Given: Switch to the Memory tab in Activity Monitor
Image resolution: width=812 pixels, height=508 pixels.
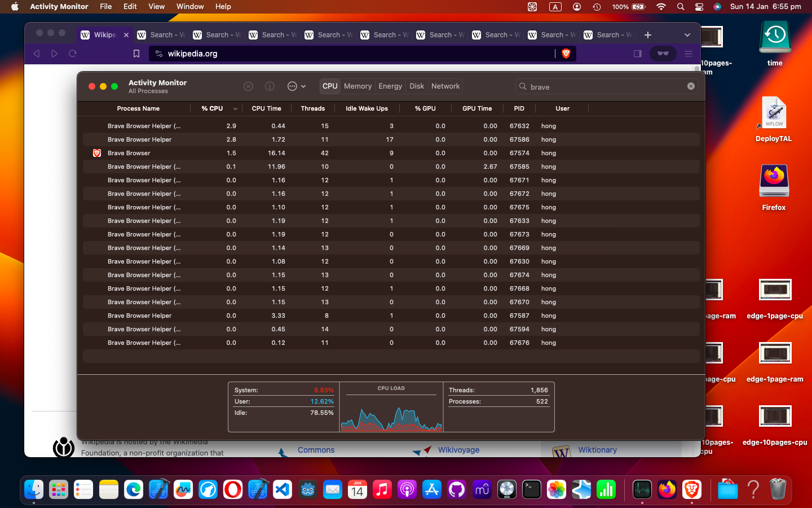Looking at the screenshot, I should [x=358, y=86].
